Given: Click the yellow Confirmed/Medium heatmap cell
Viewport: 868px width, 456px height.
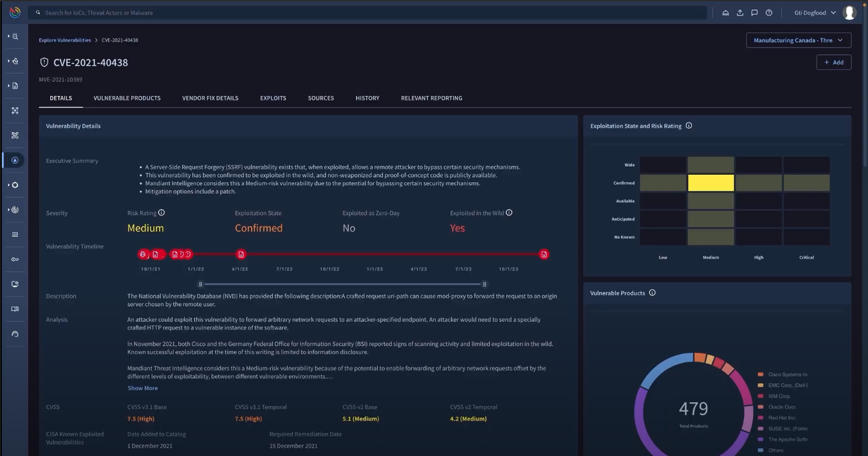Looking at the screenshot, I should (x=711, y=182).
